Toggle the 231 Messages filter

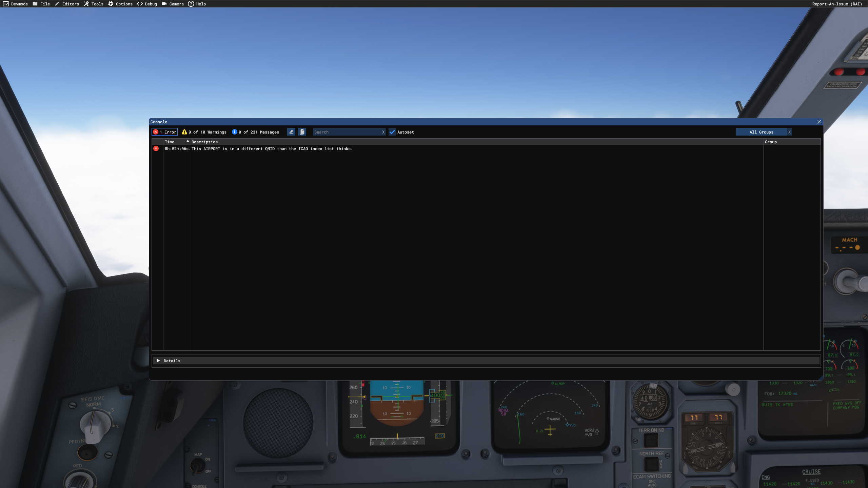pyautogui.click(x=256, y=132)
